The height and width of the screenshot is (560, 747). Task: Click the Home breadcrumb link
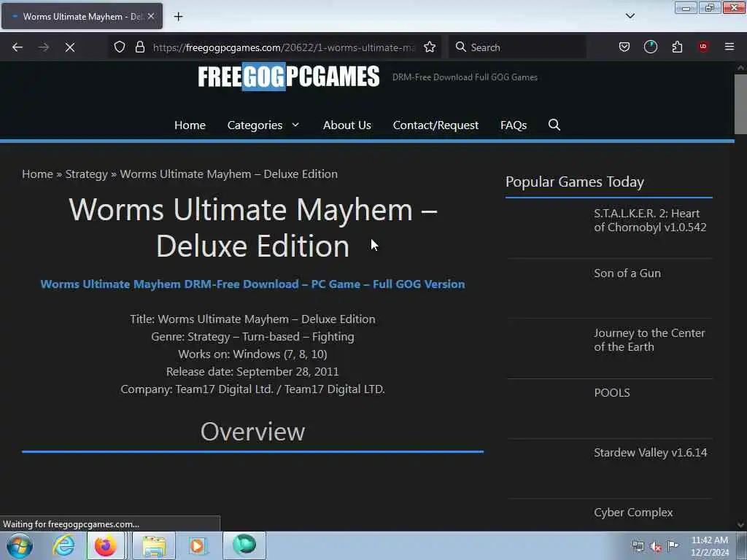pyautogui.click(x=37, y=174)
